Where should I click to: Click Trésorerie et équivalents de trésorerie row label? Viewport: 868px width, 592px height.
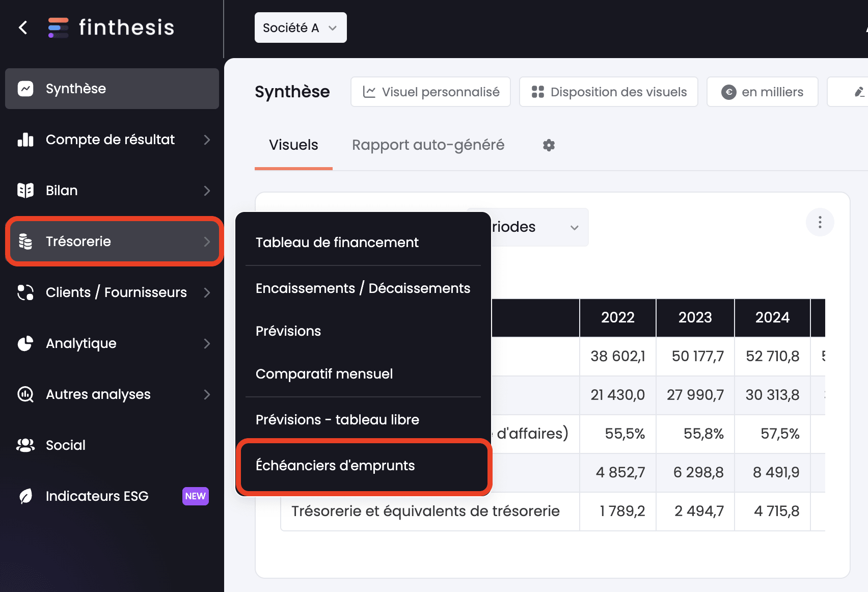[x=425, y=511]
